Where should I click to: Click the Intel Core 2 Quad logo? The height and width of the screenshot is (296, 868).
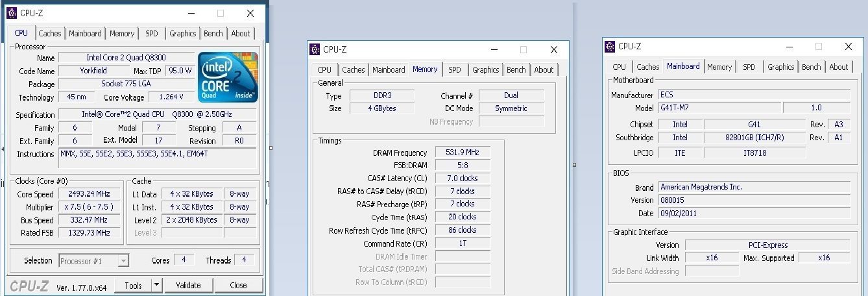click(x=226, y=77)
